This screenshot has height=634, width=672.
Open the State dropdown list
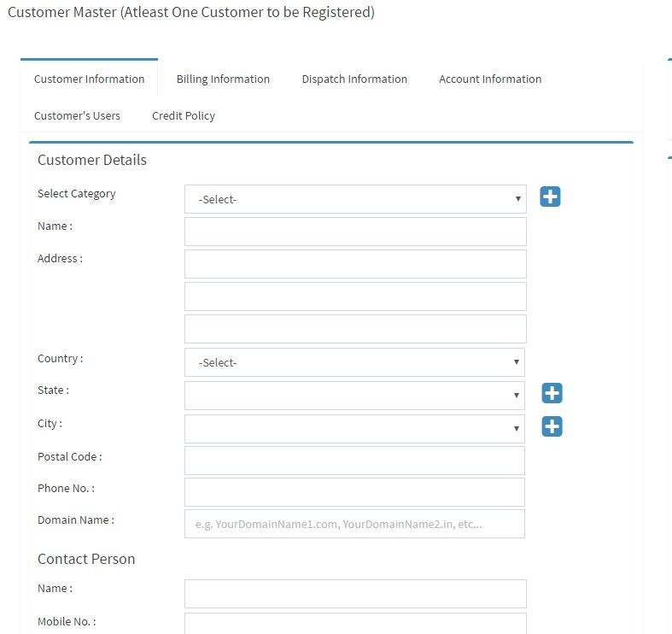click(354, 396)
